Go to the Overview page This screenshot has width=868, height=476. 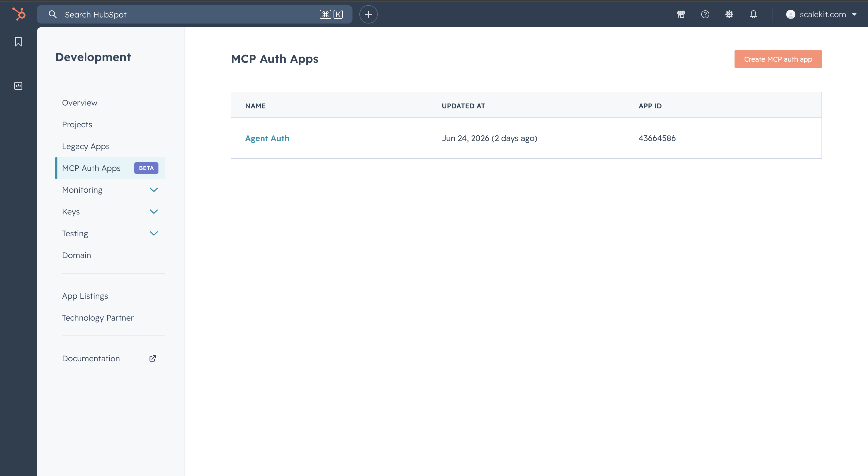pos(80,103)
